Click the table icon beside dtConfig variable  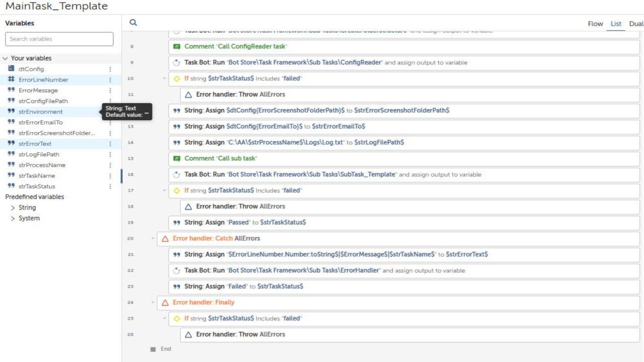click(11, 69)
